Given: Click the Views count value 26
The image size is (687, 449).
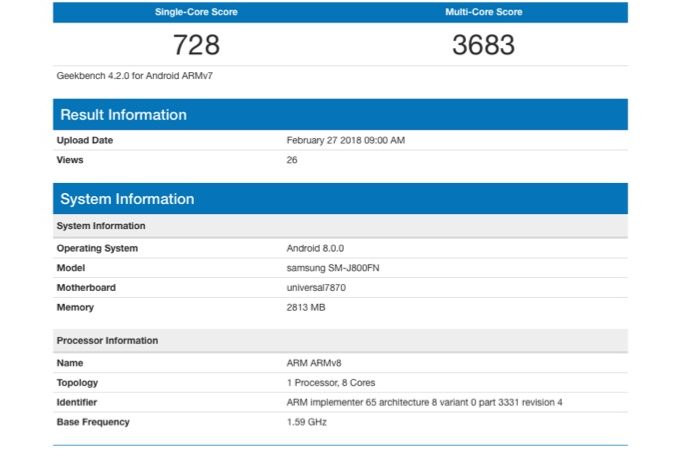Looking at the screenshot, I should (292, 160).
